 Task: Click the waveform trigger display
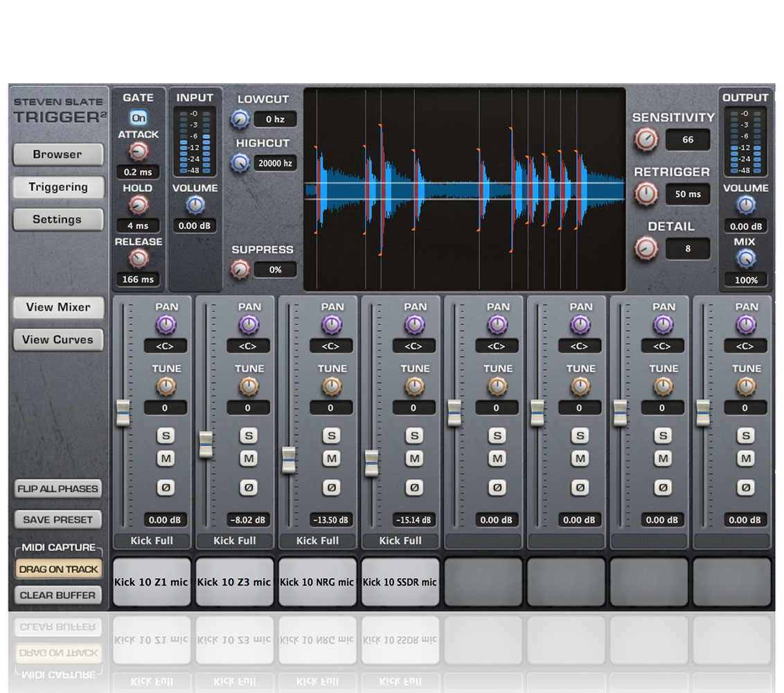pyautogui.click(x=465, y=189)
